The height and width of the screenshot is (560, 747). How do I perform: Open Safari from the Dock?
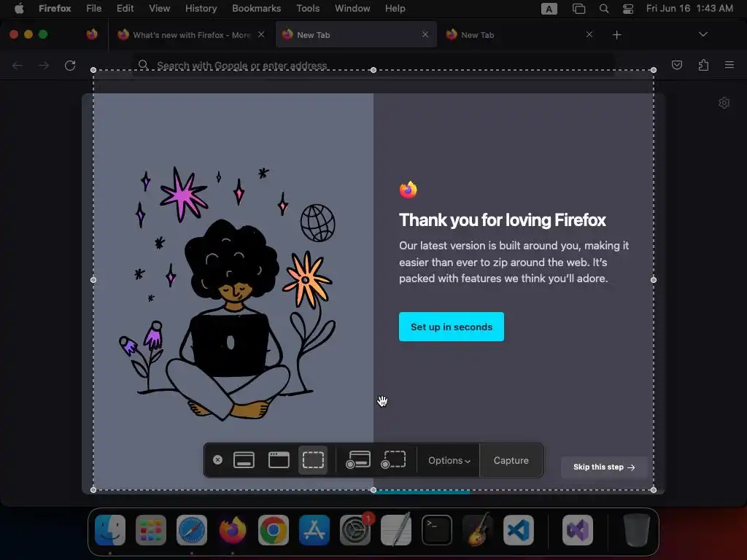pyautogui.click(x=192, y=530)
